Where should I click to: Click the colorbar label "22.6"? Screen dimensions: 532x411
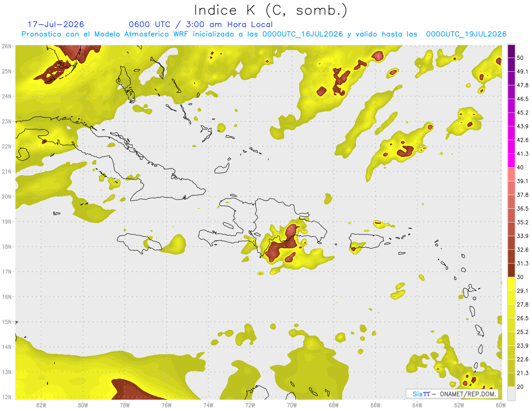click(522, 360)
